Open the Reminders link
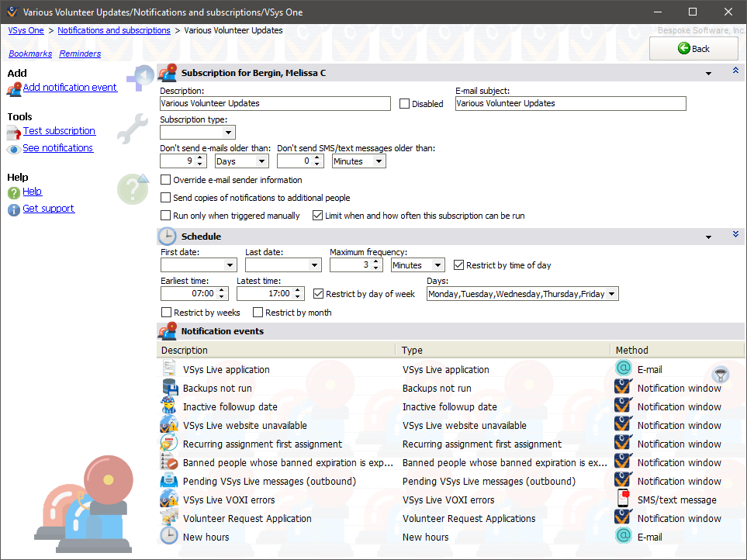Image resolution: width=747 pixels, height=560 pixels. click(x=80, y=54)
